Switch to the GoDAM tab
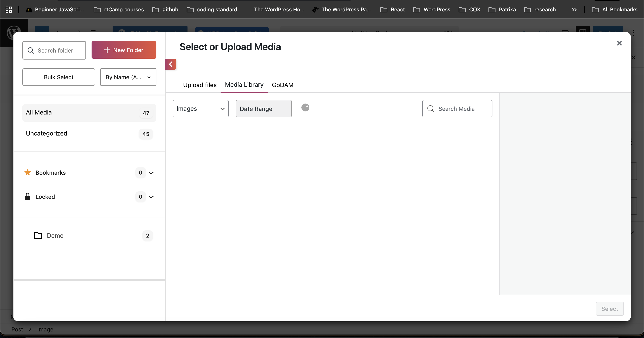The height and width of the screenshot is (338, 644). pos(283,85)
